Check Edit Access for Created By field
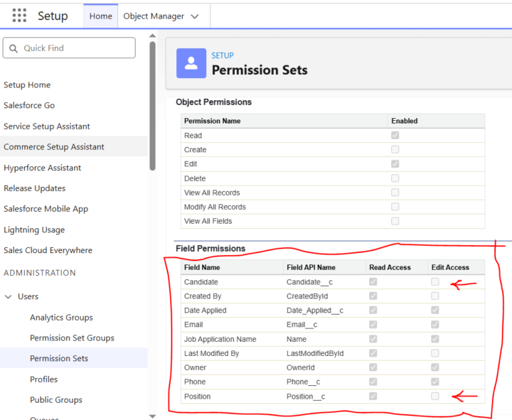This screenshot has width=512, height=420. click(x=435, y=296)
